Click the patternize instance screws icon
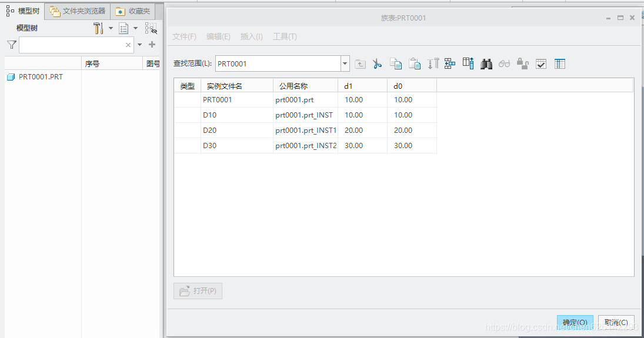This screenshot has height=338, width=644. 433,63
